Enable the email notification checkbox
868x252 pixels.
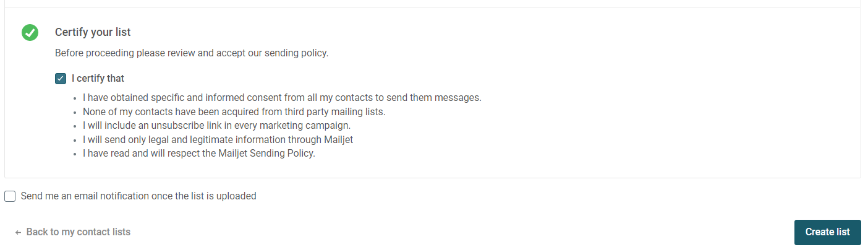10,196
